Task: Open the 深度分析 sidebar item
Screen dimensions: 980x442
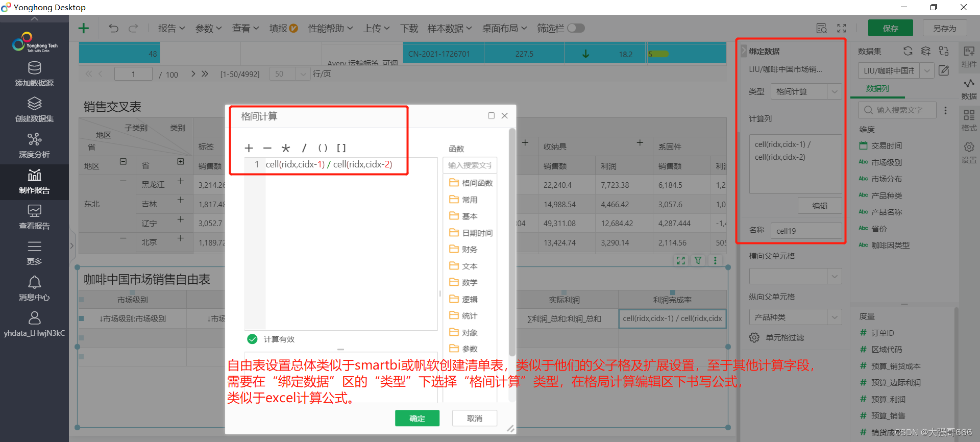Action: (x=34, y=145)
